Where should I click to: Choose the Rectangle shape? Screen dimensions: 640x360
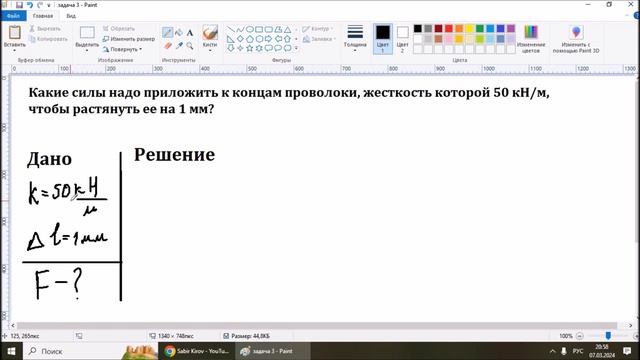[x=259, y=29]
